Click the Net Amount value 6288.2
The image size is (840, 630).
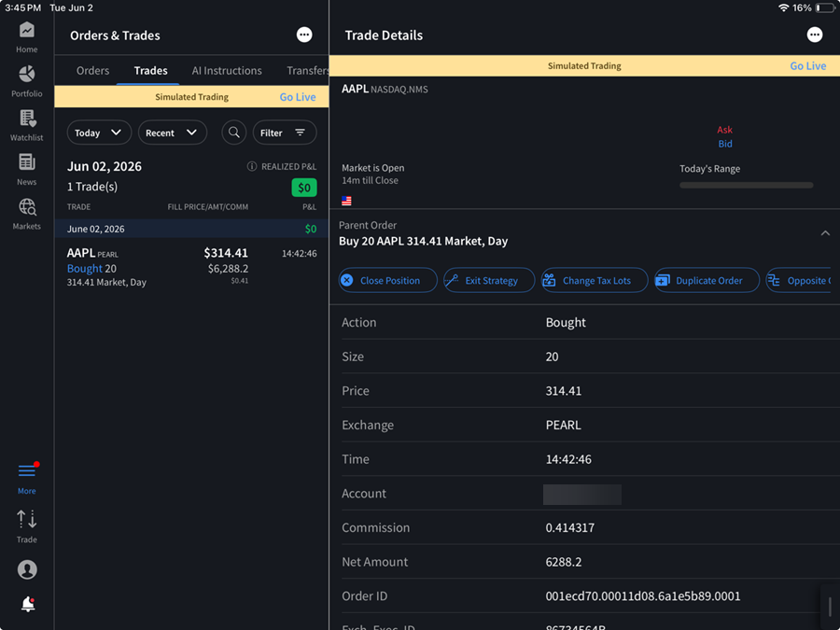pyautogui.click(x=564, y=562)
